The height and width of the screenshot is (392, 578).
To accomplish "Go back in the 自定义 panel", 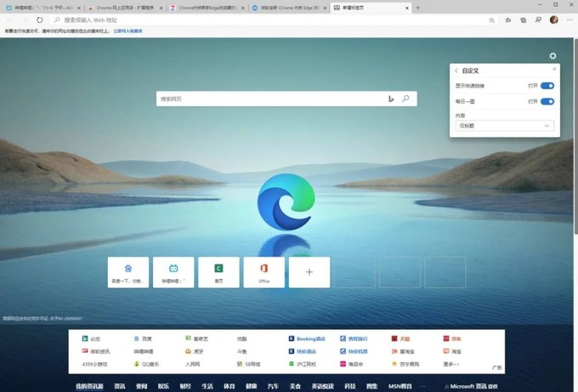I will pos(456,71).
